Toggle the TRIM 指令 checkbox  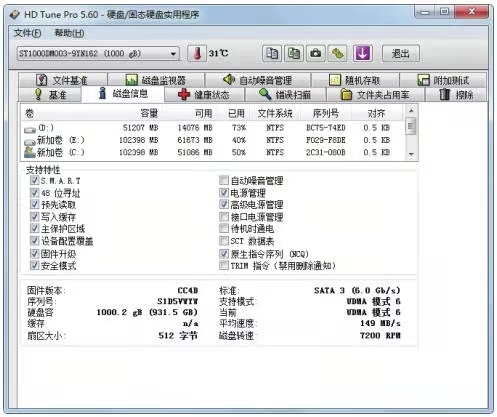pos(224,265)
